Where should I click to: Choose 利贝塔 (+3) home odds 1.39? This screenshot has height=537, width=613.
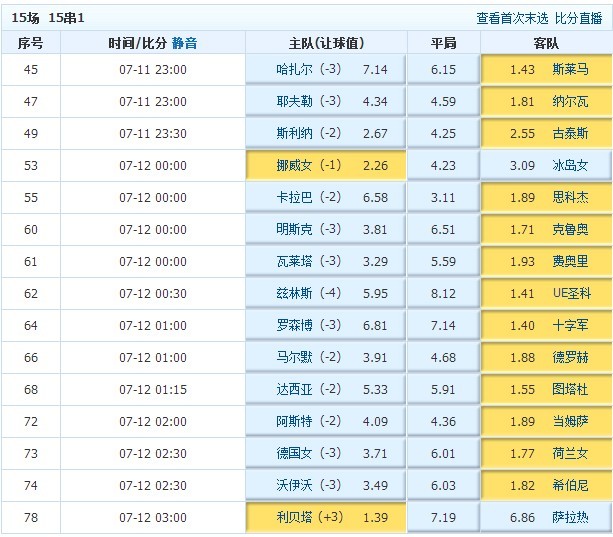326,518
